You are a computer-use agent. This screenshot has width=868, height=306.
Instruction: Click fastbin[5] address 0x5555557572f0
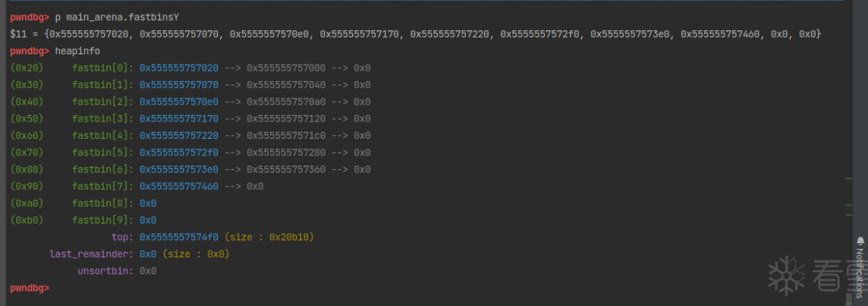pos(179,153)
